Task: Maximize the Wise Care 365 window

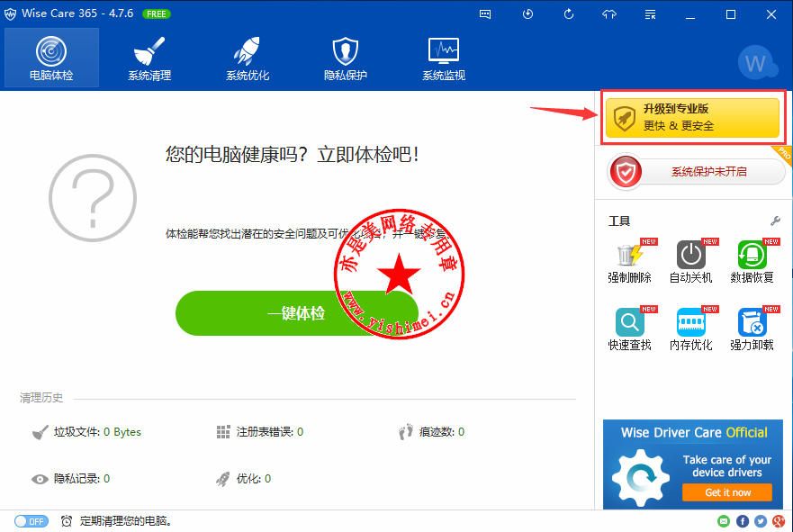Action: click(x=731, y=14)
